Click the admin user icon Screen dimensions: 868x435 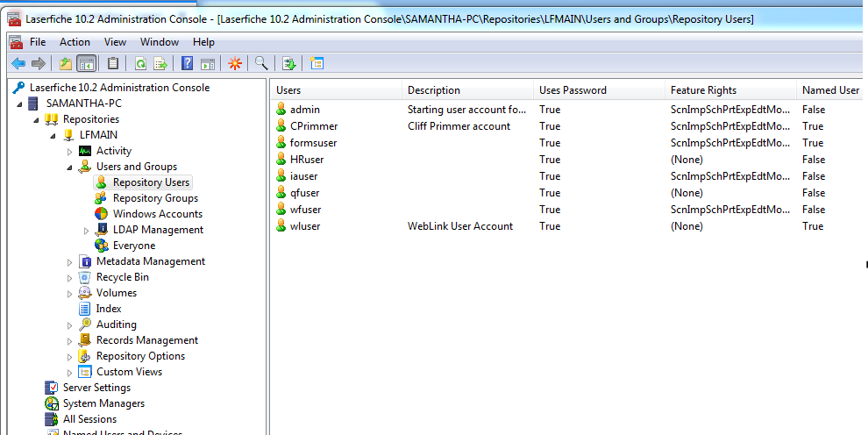click(281, 109)
